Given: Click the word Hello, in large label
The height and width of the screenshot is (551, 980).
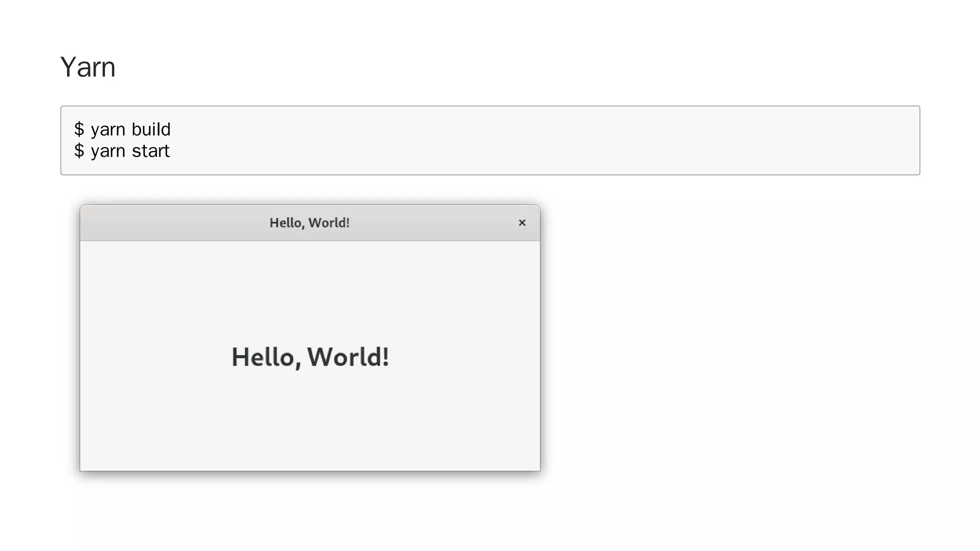Looking at the screenshot, I should point(266,357).
